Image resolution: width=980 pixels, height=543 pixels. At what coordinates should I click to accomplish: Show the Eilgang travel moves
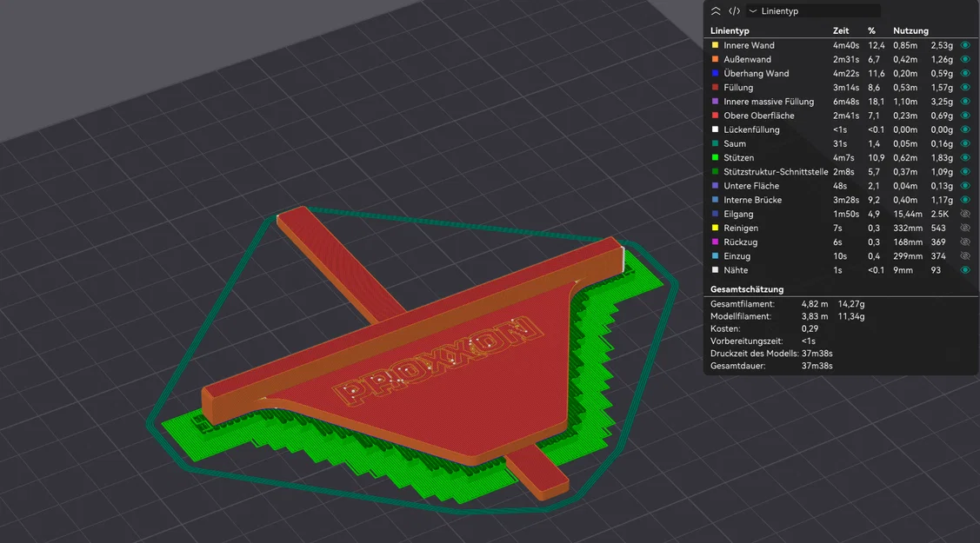pyautogui.click(x=965, y=214)
